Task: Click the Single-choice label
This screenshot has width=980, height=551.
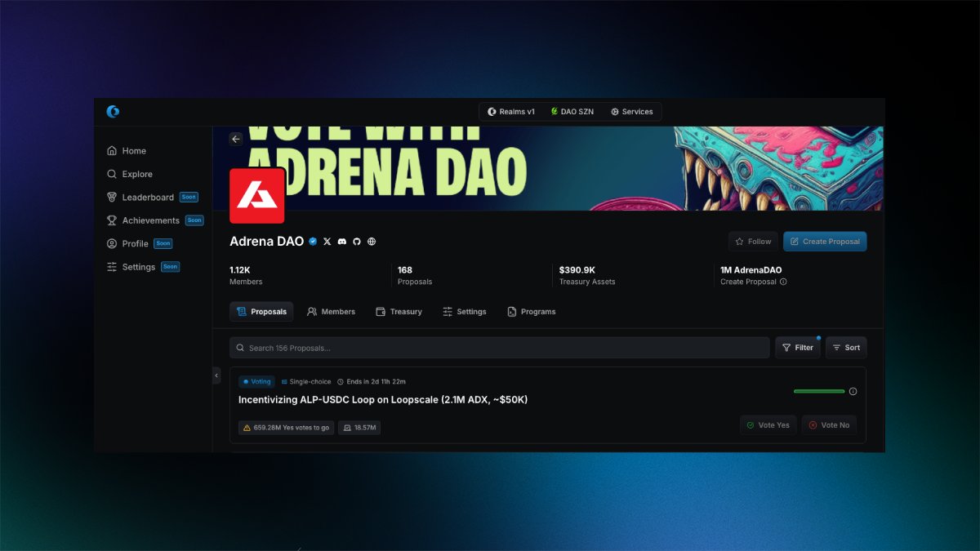Action: click(306, 381)
